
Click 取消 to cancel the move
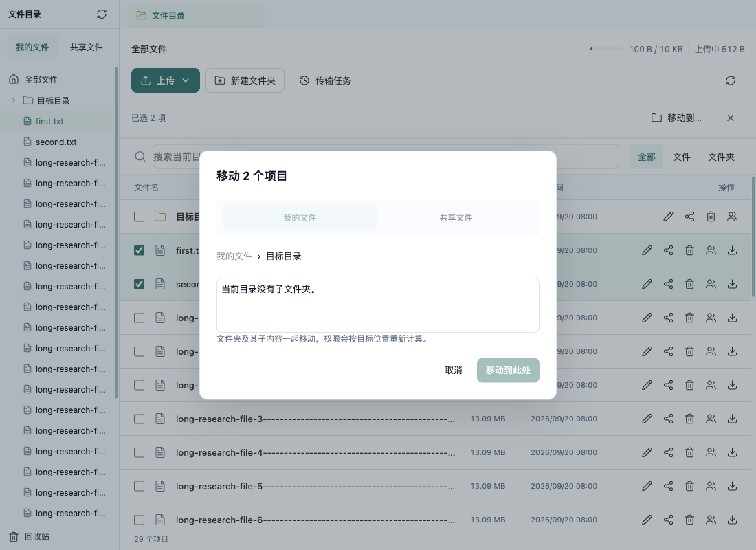click(453, 370)
